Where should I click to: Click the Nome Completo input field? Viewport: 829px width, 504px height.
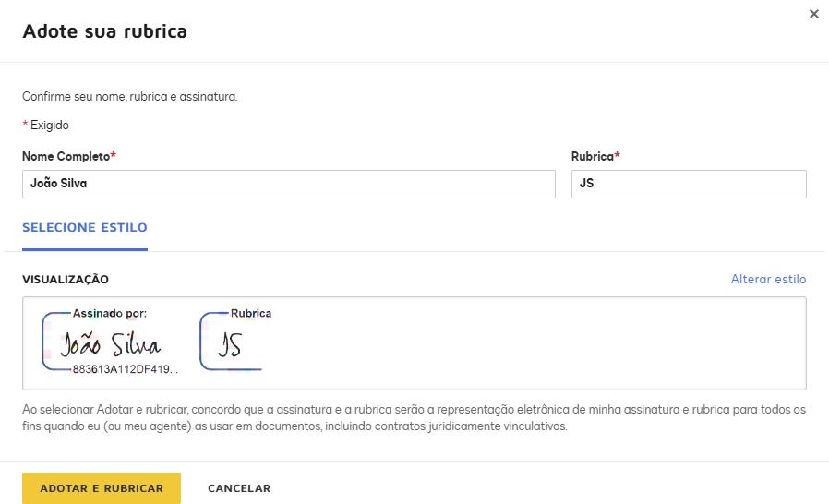[289, 184]
